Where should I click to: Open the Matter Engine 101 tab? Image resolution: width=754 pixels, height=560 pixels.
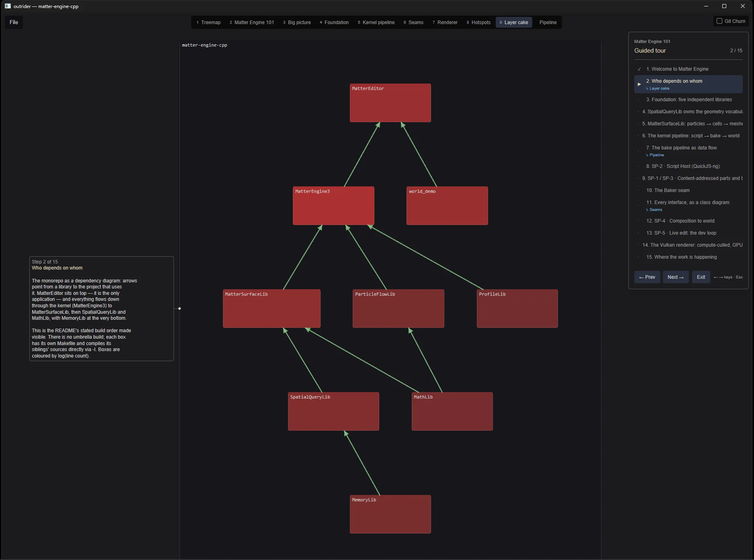pyautogui.click(x=252, y=22)
